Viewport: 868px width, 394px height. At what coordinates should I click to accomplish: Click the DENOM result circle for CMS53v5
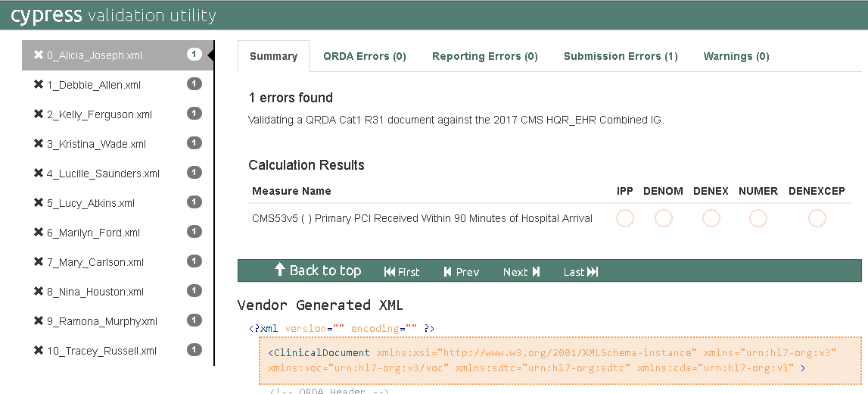(664, 218)
